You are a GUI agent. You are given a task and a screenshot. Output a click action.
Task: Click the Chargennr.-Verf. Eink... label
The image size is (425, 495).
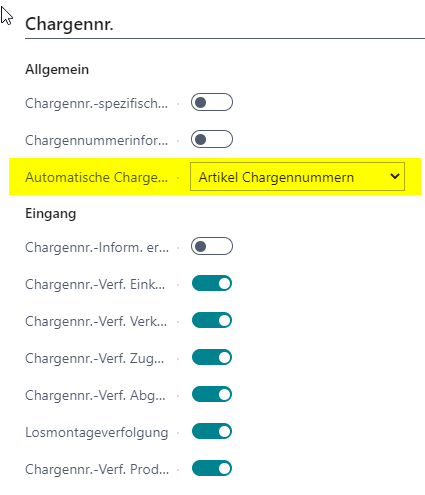click(x=95, y=284)
